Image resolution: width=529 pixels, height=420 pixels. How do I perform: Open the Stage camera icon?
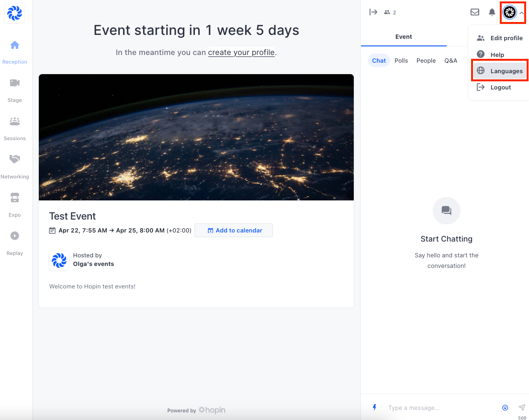(14, 83)
